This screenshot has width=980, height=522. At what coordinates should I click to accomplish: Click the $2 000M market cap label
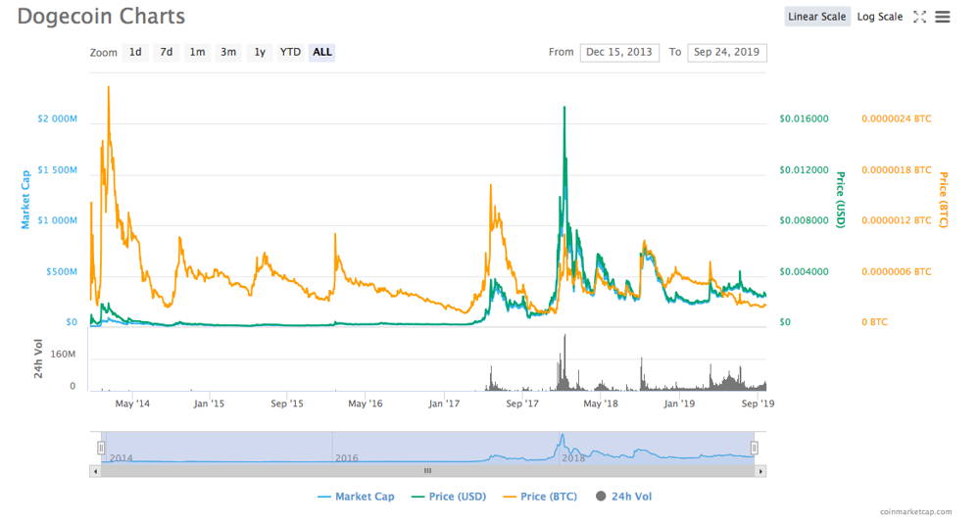coord(58,119)
